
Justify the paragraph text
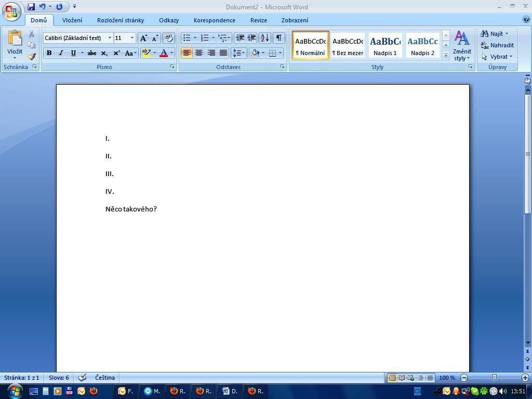(x=223, y=53)
